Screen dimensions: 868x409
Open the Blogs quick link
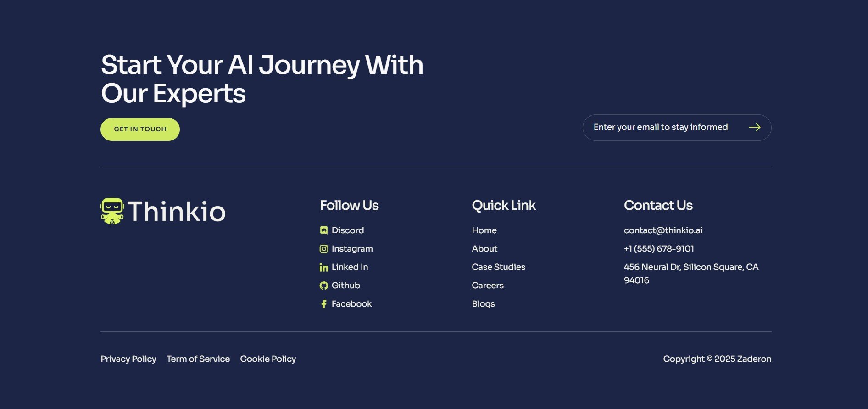pos(484,304)
